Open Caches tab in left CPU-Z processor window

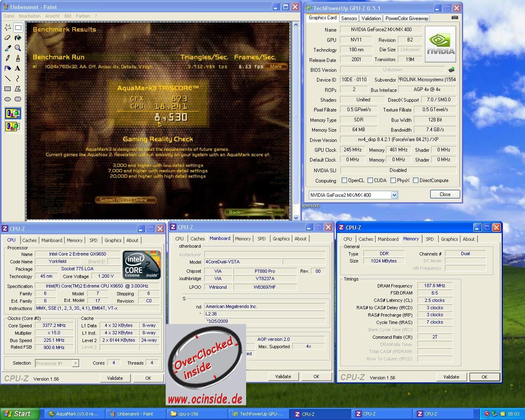[x=30, y=240]
